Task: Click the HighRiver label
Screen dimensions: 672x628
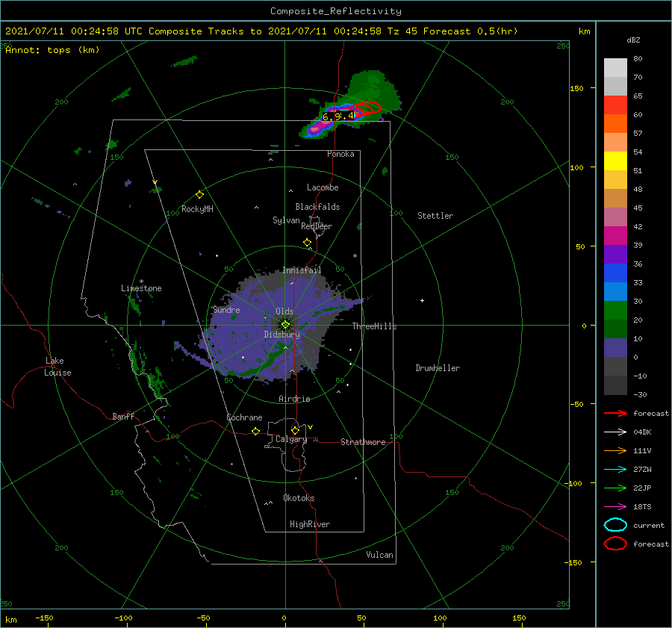Action: (309, 524)
